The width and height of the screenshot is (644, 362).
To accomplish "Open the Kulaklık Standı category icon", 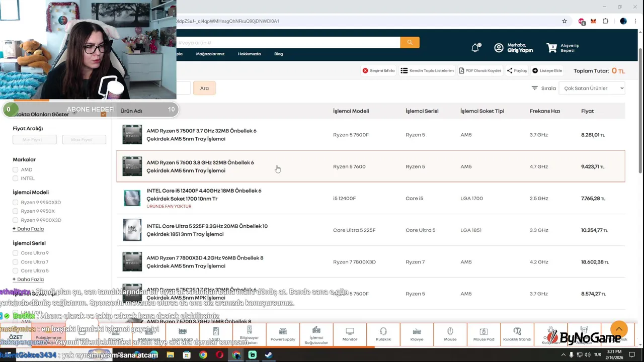I will (517, 334).
